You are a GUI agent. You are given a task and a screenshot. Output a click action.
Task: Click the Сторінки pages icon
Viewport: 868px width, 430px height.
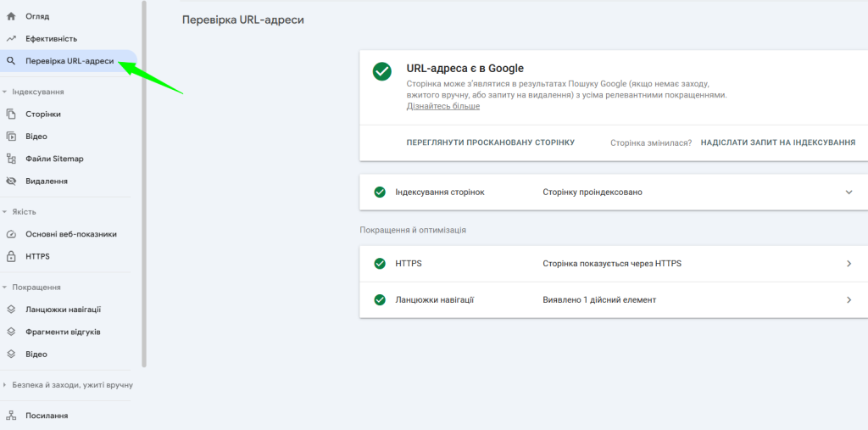(x=11, y=114)
